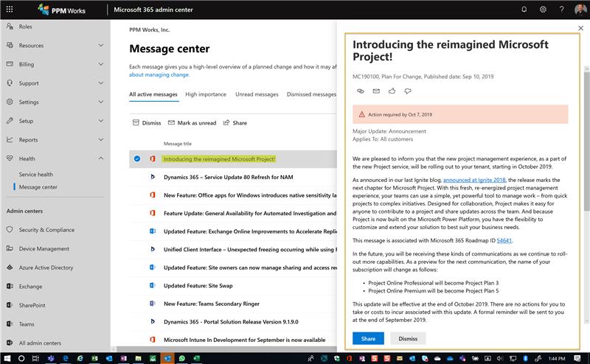This screenshot has height=364, width=590.
Task: Select Message center in sidebar
Action: click(38, 187)
